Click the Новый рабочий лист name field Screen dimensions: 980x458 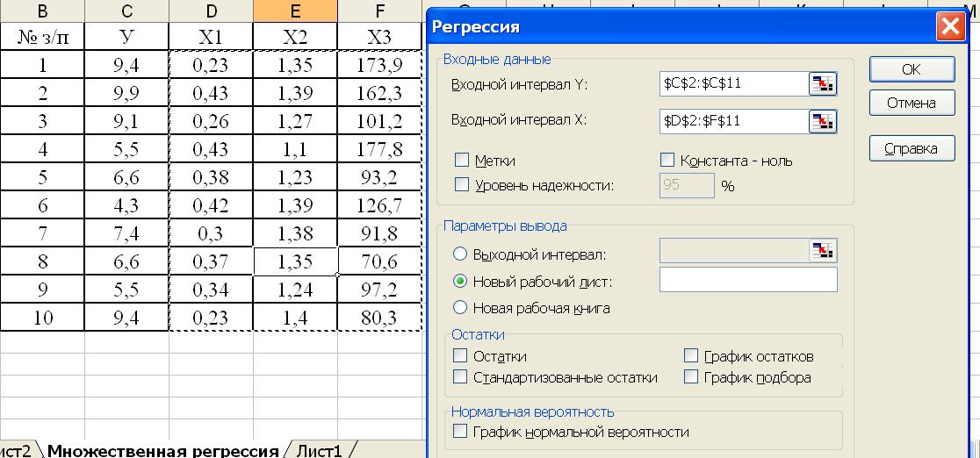[x=748, y=279]
